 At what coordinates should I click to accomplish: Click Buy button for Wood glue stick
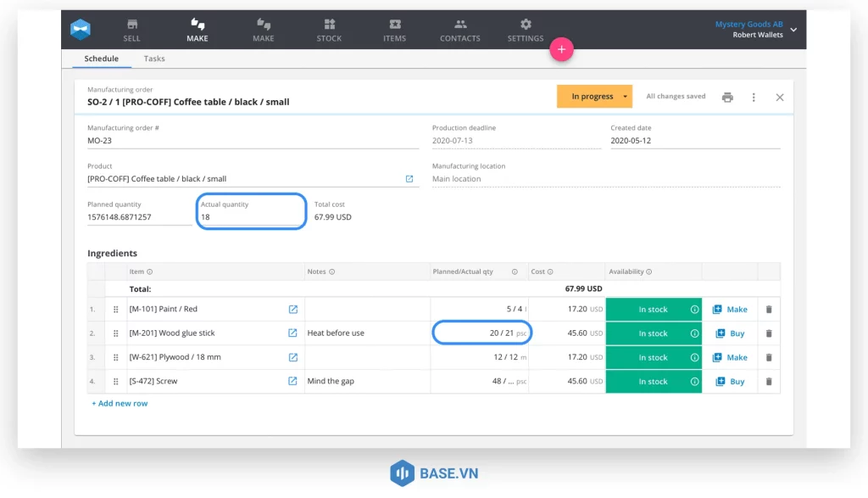730,333
